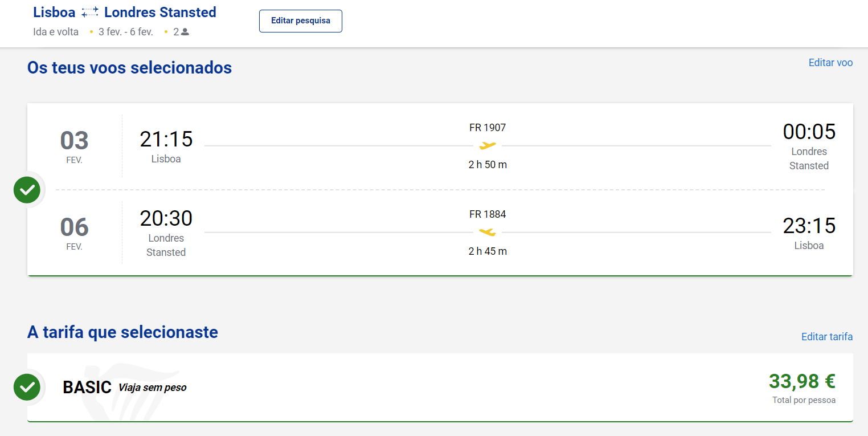868x436 pixels.
Task: Click the 06 FEV. date label
Action: pyautogui.click(x=75, y=233)
